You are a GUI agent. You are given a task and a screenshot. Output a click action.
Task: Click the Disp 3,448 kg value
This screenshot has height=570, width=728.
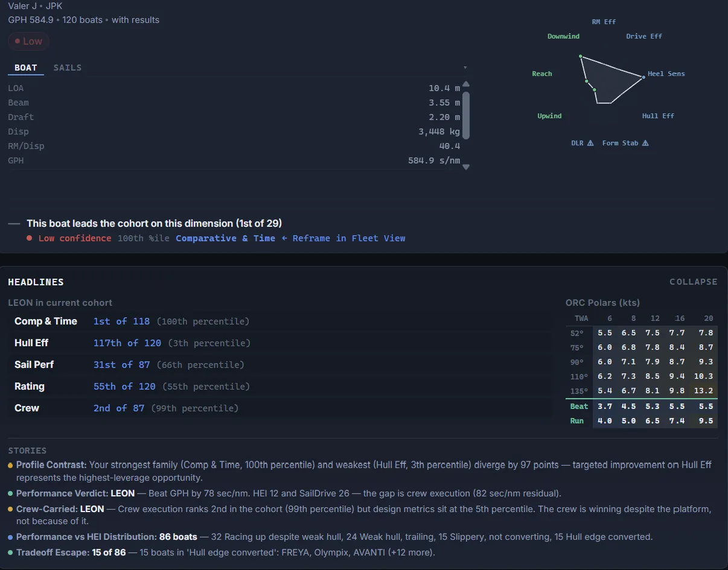pos(439,131)
